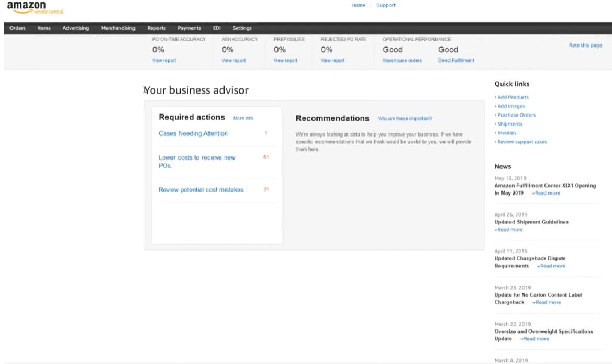This screenshot has width=612, height=364.
Task: Open Add Products quick link
Action: pos(513,97)
